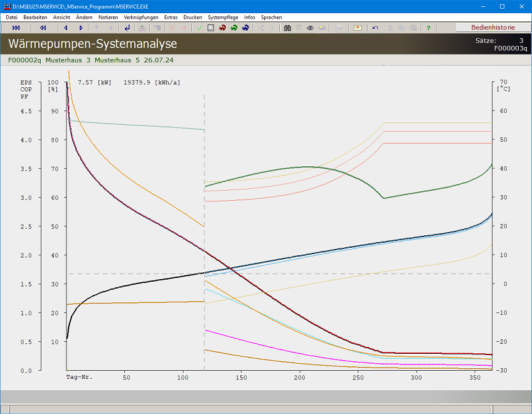Jump to the first record
This screenshot has height=414, width=532.
[x=16, y=28]
